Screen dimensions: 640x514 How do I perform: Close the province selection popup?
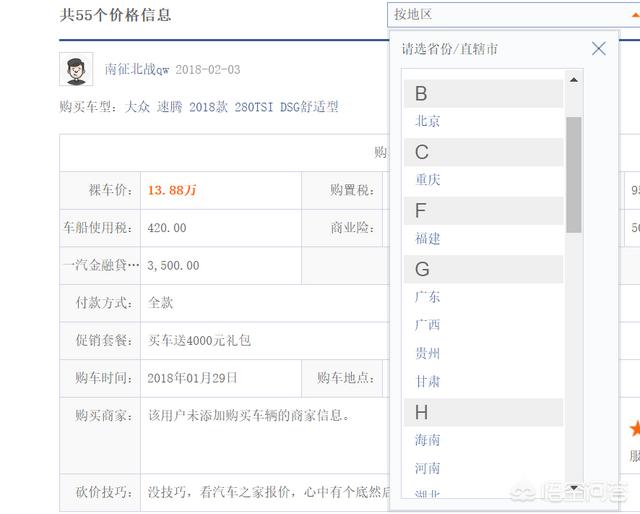pos(598,48)
